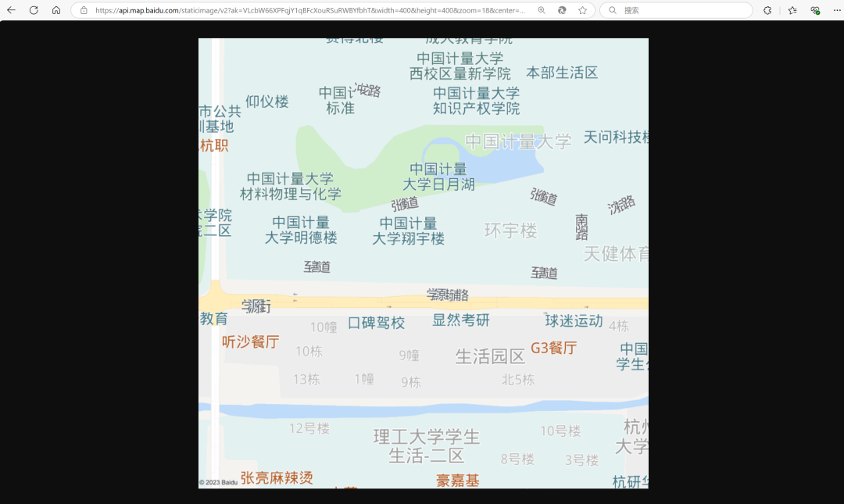Screen dimensions: 844x504
Task: Focus the 搜索 search box
Action: tap(680, 10)
